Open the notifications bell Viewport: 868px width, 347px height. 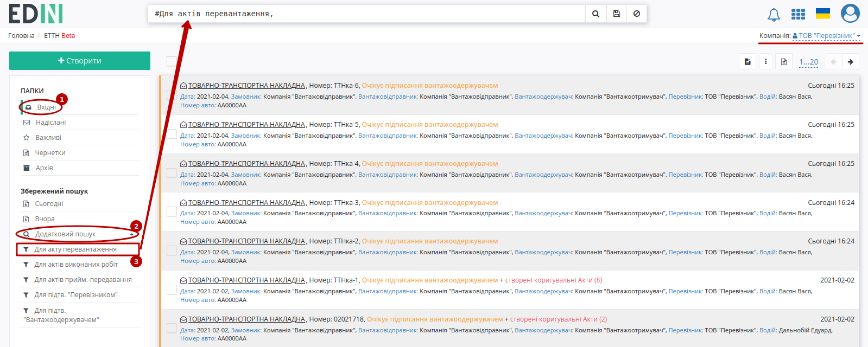click(x=774, y=15)
